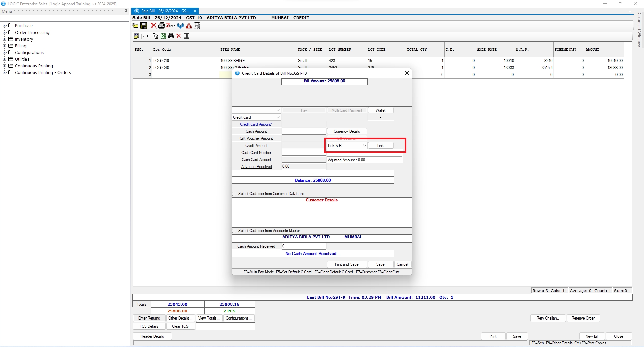644x347 pixels.
Task: Click the floppy disk save icon
Action: point(144,26)
